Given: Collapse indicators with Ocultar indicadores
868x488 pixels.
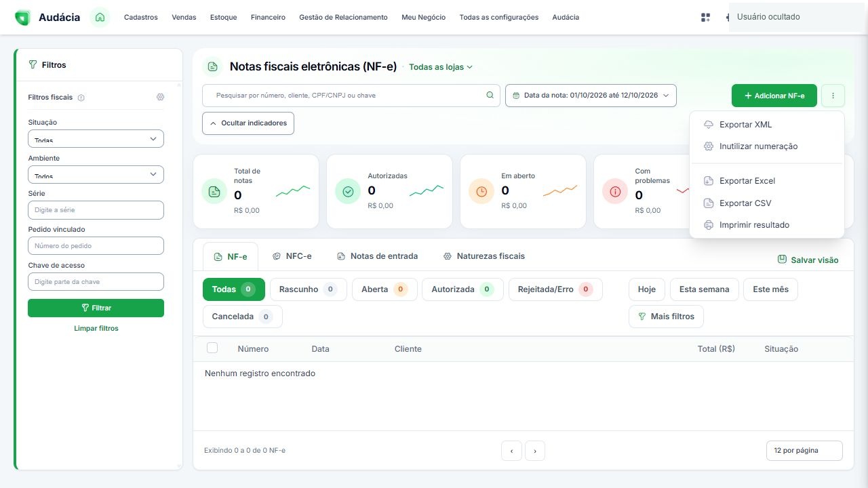Looking at the screenshot, I should [x=248, y=123].
